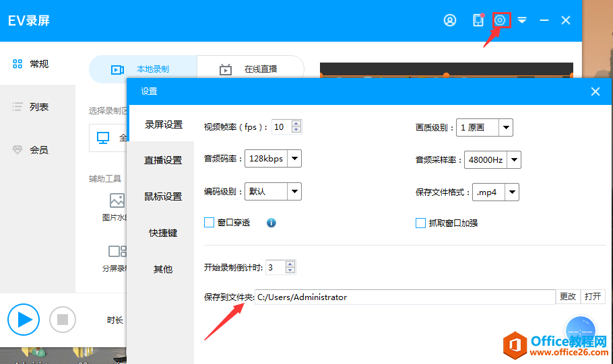Image resolution: width=613 pixels, height=364 pixels.
Task: Expand the 音频码率 128kbps dropdown
Action: point(294,158)
